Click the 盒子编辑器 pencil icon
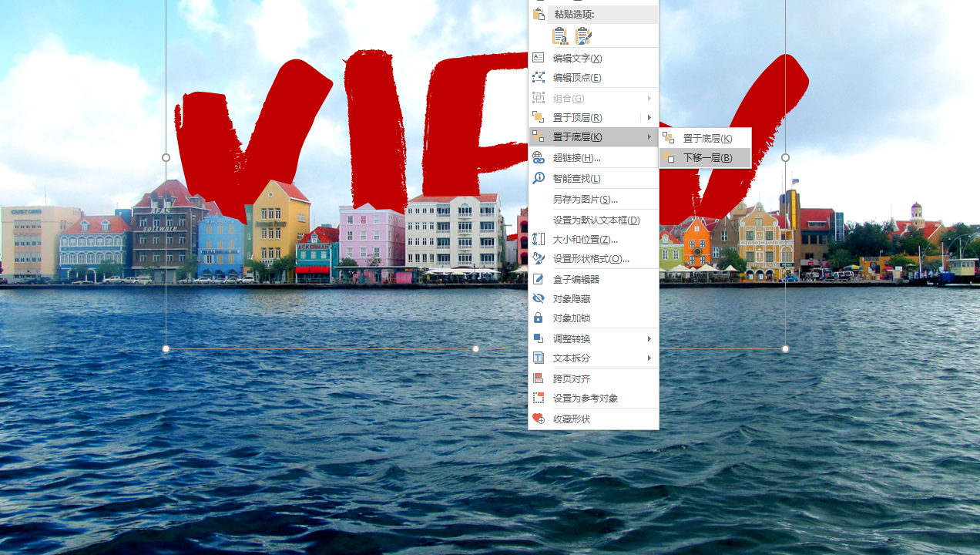 click(x=539, y=279)
